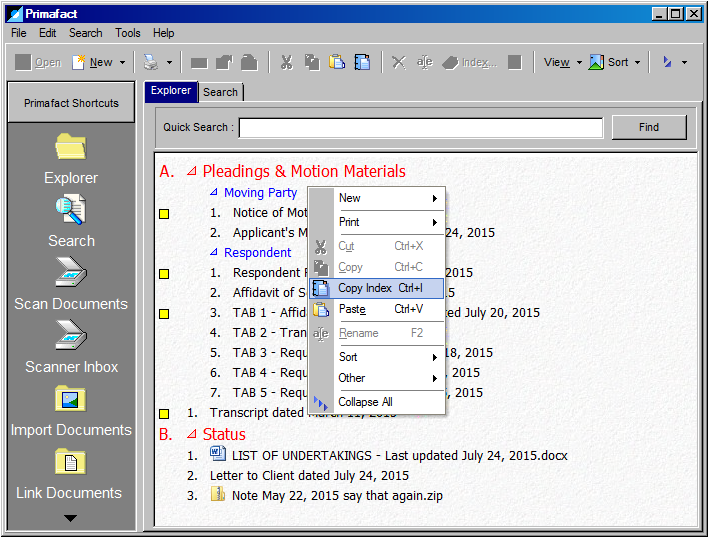Toggle yellow flag beside Respondent item 1
The width and height of the screenshot is (709, 537).
point(164,274)
